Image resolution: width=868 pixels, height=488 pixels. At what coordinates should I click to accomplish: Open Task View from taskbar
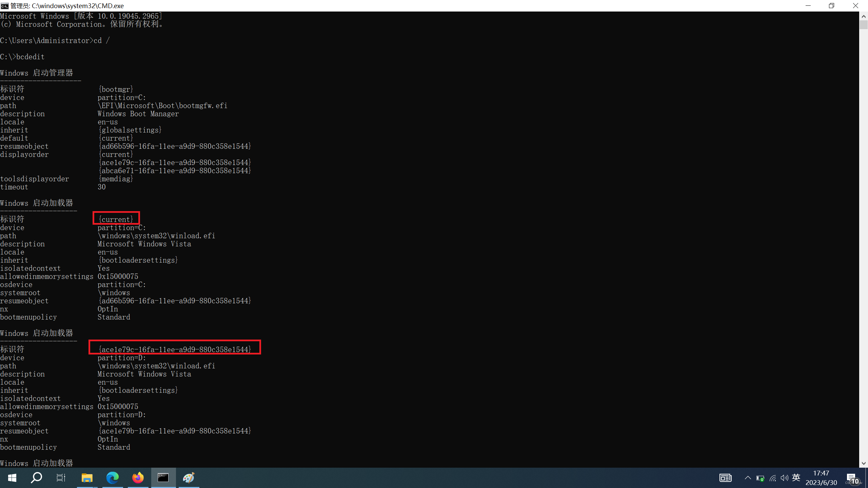[x=61, y=478]
